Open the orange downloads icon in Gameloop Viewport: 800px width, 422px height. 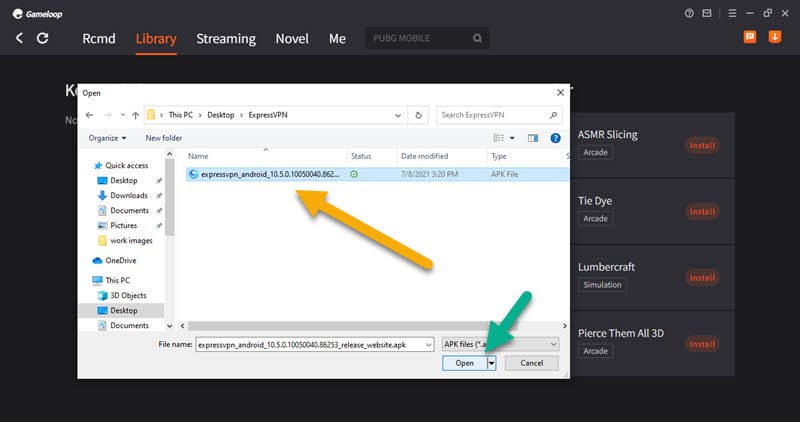(774, 37)
